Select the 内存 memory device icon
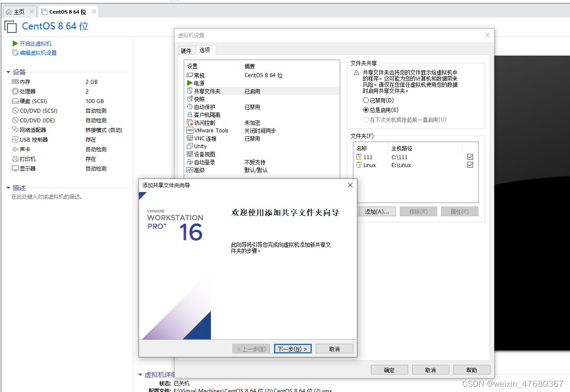 pos(15,82)
